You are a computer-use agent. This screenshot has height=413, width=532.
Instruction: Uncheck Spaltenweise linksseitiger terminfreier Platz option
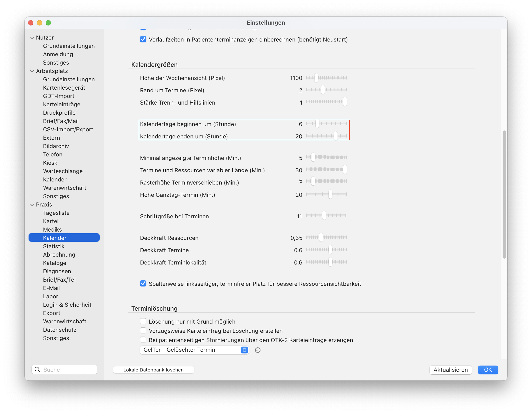tap(143, 284)
